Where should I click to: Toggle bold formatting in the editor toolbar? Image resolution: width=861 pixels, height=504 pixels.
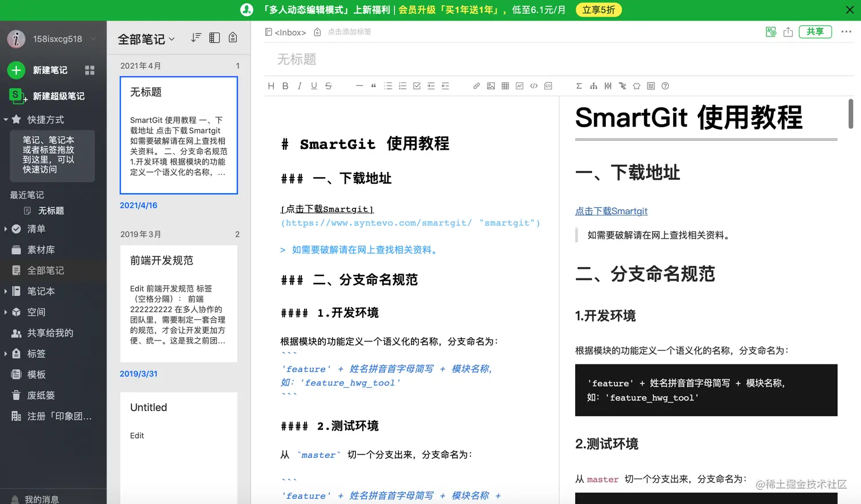tap(285, 86)
